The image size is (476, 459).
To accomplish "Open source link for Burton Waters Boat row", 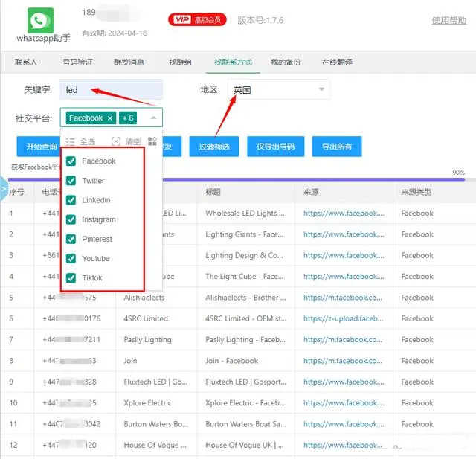I will (x=344, y=424).
